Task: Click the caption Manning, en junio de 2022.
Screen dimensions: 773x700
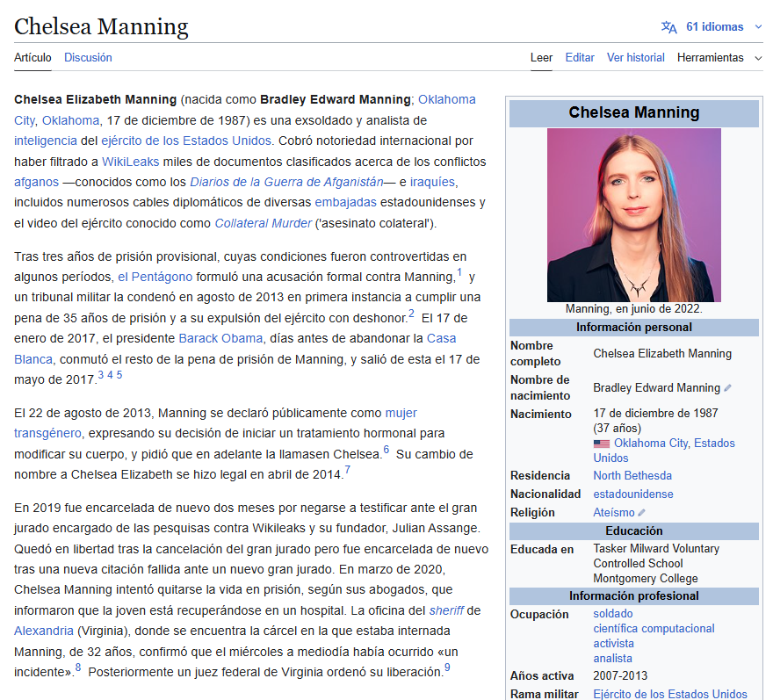Action: [x=634, y=309]
